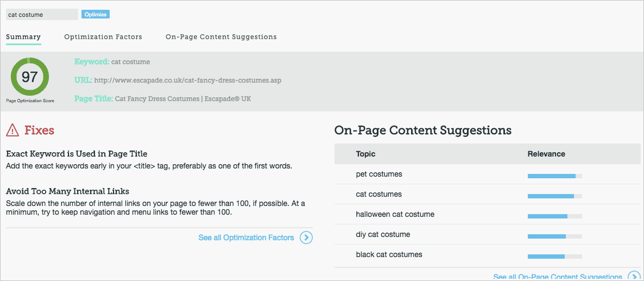Click arrow icon beside See all On-Page Content Suggestions

[633, 277]
